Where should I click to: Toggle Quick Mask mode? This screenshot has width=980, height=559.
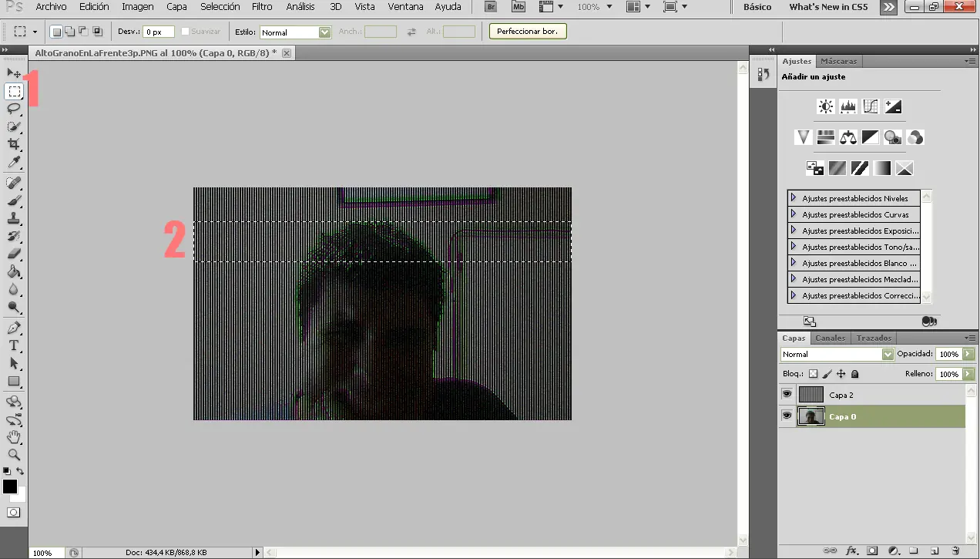(14, 512)
